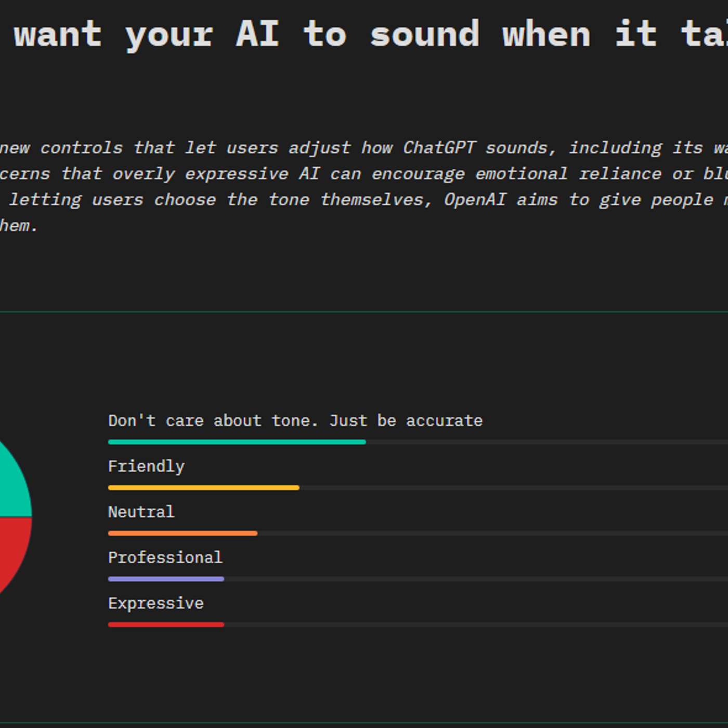Click the green divider line above the poll
Screen dimensions: 728x728
click(x=364, y=312)
